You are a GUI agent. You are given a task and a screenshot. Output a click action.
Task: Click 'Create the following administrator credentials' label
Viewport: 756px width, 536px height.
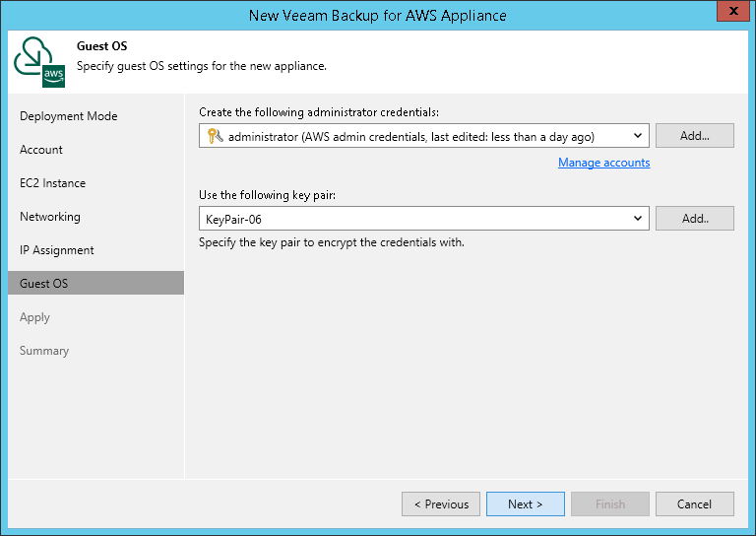coord(319,112)
